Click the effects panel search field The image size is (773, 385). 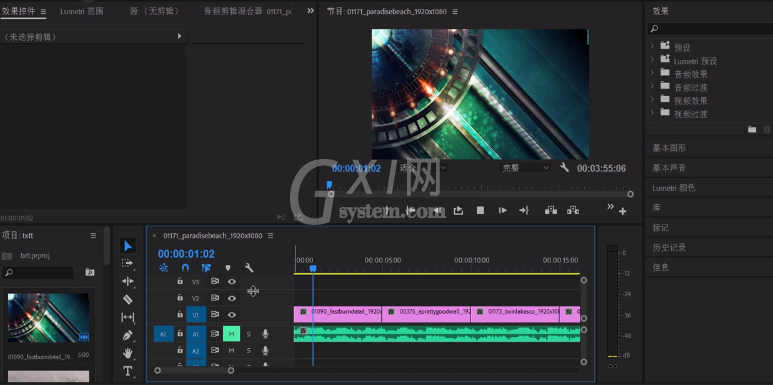coord(710,29)
